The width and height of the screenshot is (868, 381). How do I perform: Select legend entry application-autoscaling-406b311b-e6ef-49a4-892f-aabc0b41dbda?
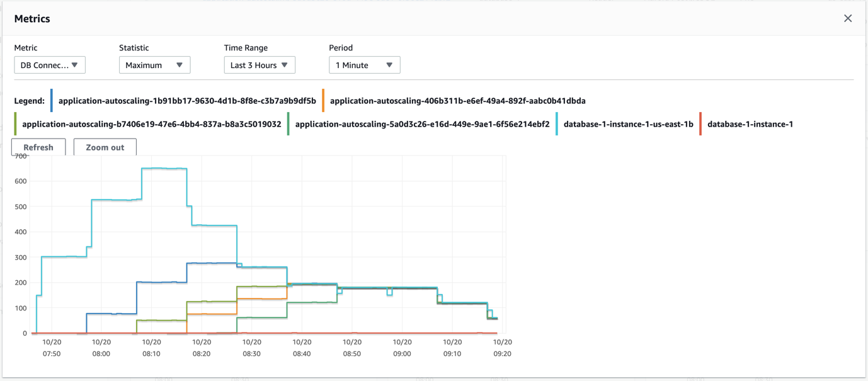(458, 101)
